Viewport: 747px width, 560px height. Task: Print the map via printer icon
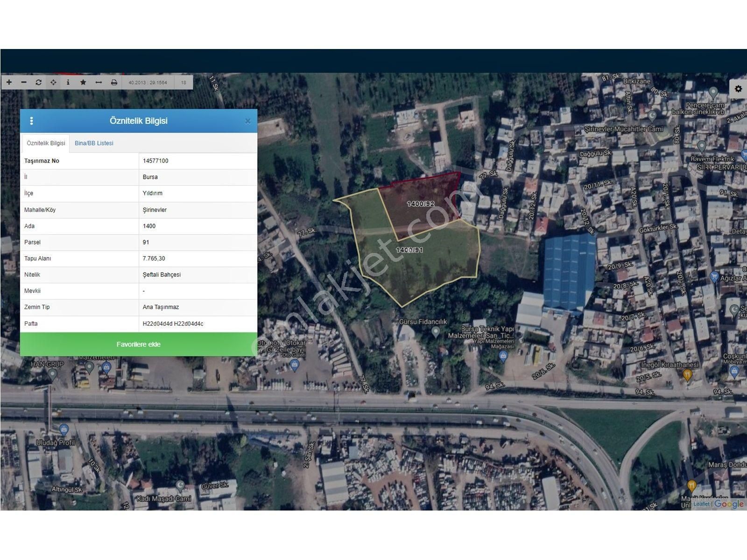click(x=114, y=82)
